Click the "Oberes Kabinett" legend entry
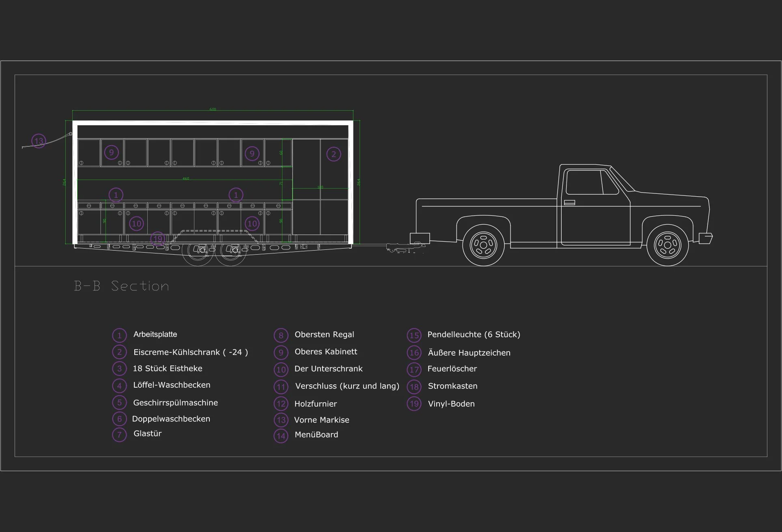This screenshot has height=532, width=782. (326, 352)
